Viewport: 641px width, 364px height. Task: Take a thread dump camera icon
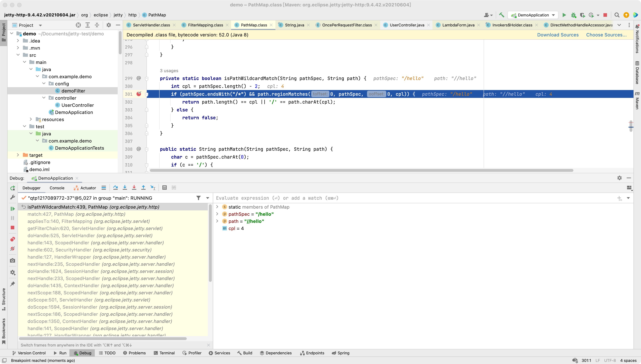click(13, 261)
